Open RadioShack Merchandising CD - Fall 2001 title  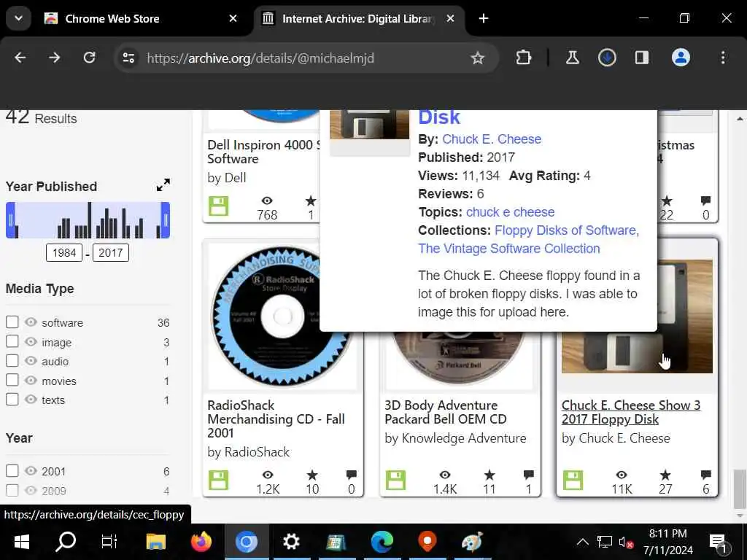point(276,419)
